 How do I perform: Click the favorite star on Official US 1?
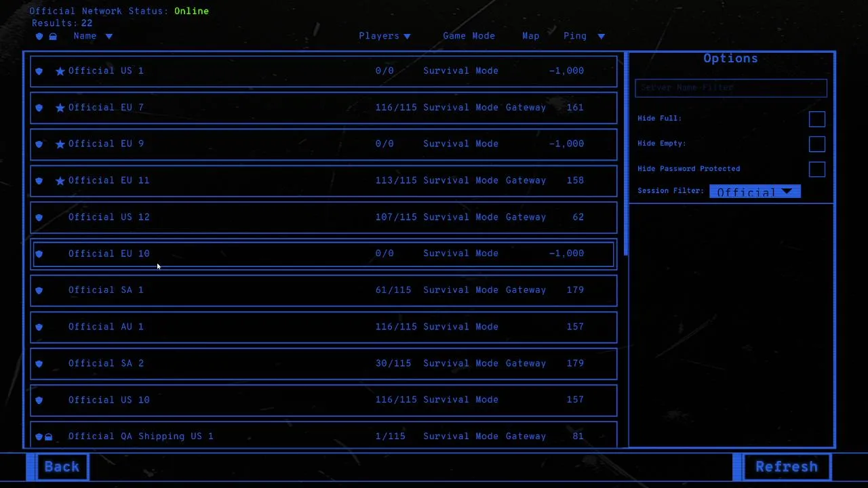(60, 71)
